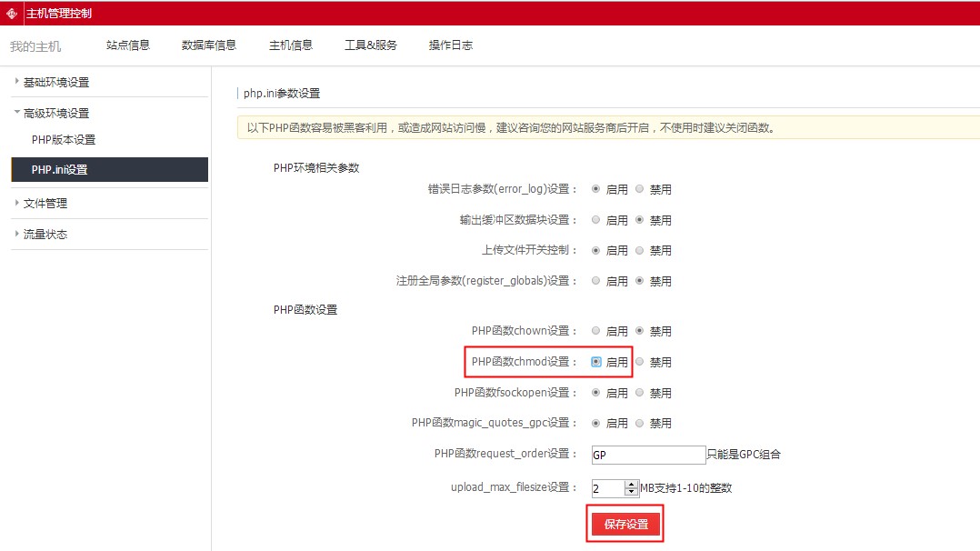This screenshot has height=551, width=980.
Task: Enable register_globals via 启用 radio
Action: click(x=596, y=281)
